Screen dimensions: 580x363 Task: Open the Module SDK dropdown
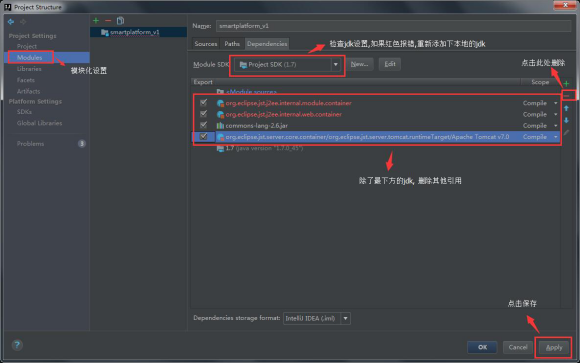pos(335,64)
